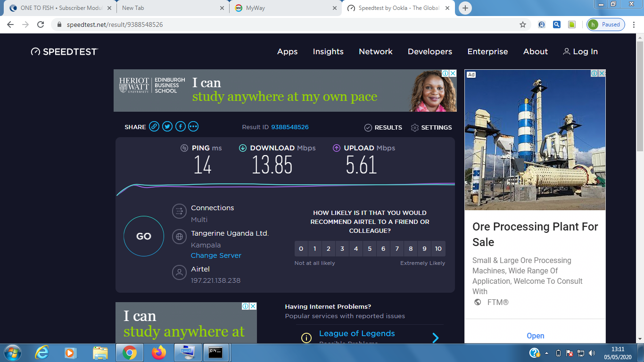Show hidden system tray icons arrow
The image size is (644, 362).
point(547,353)
